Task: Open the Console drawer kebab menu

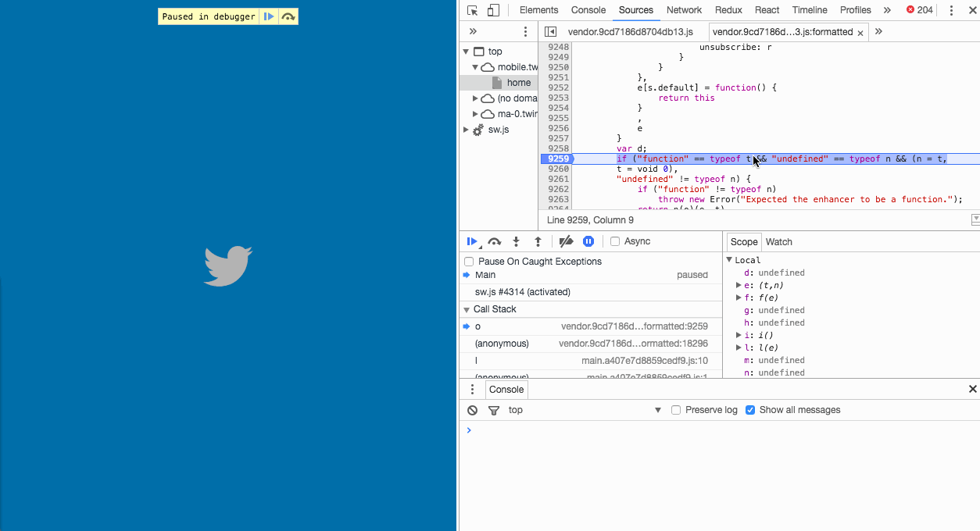Action: 472,390
